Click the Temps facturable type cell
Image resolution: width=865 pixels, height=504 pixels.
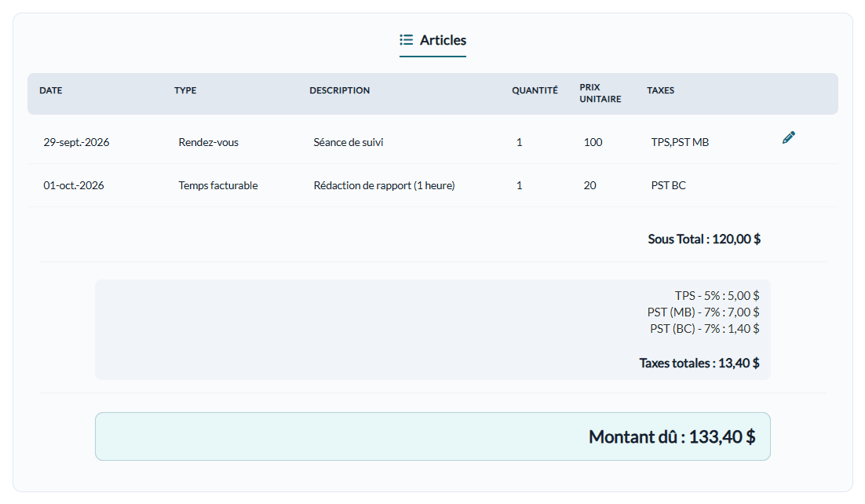(218, 185)
